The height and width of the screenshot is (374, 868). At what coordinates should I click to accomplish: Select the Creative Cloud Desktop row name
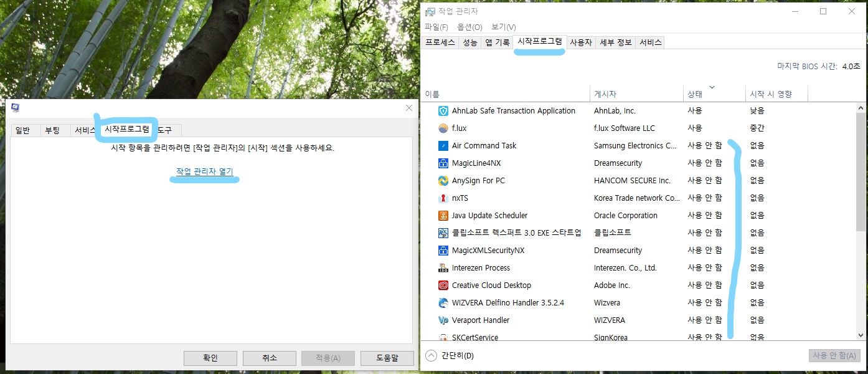[491, 285]
